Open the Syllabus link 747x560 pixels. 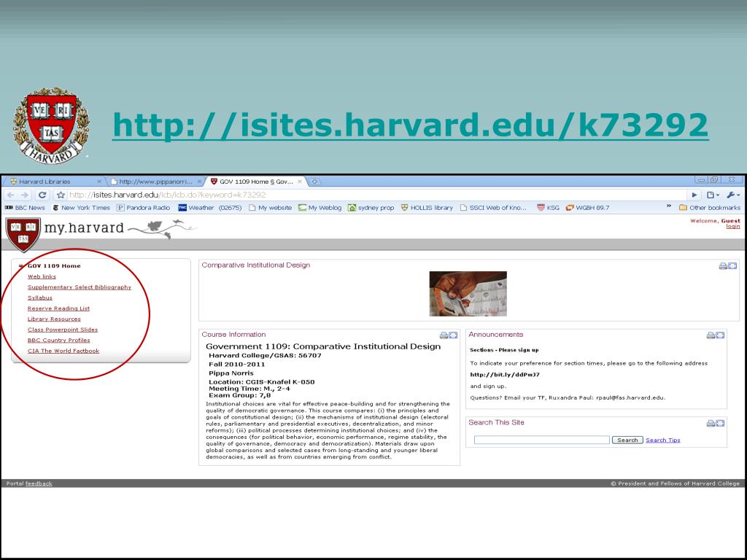(39, 297)
